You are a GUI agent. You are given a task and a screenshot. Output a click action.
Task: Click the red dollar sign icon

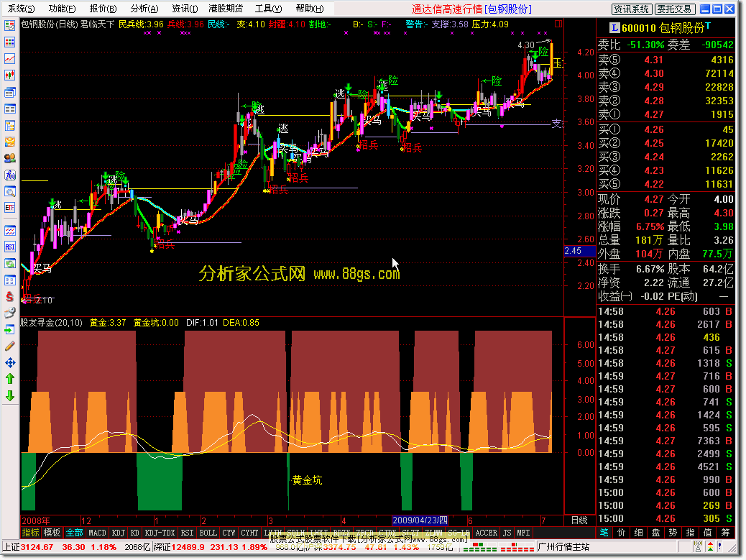(x=9, y=296)
